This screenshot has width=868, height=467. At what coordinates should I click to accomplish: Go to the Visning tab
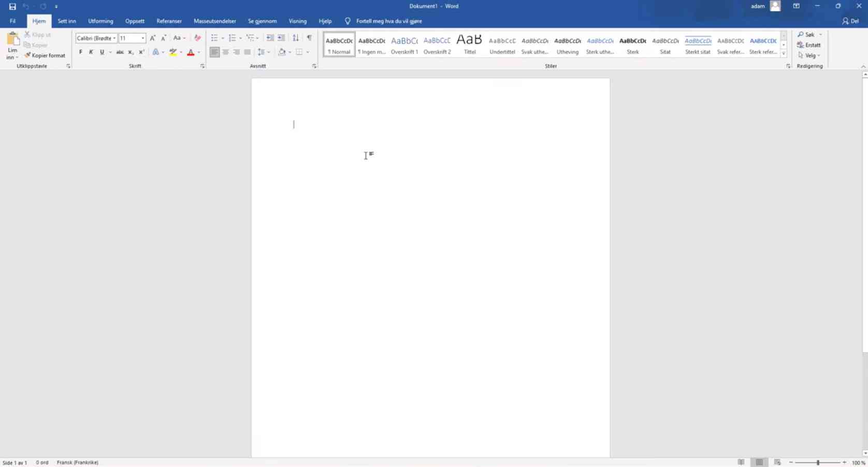298,21
